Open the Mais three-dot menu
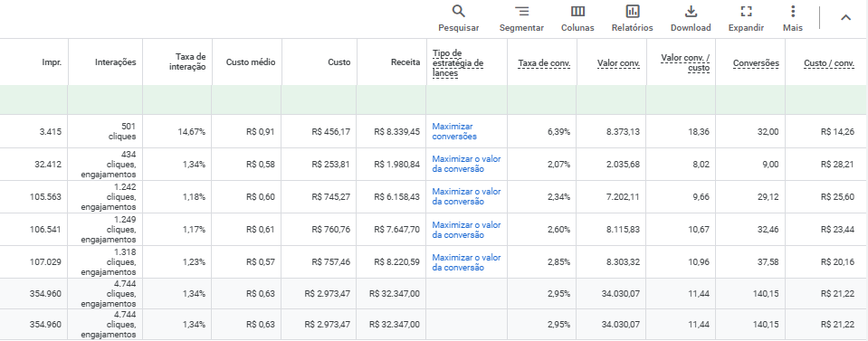The height and width of the screenshot is (341, 868). click(793, 18)
